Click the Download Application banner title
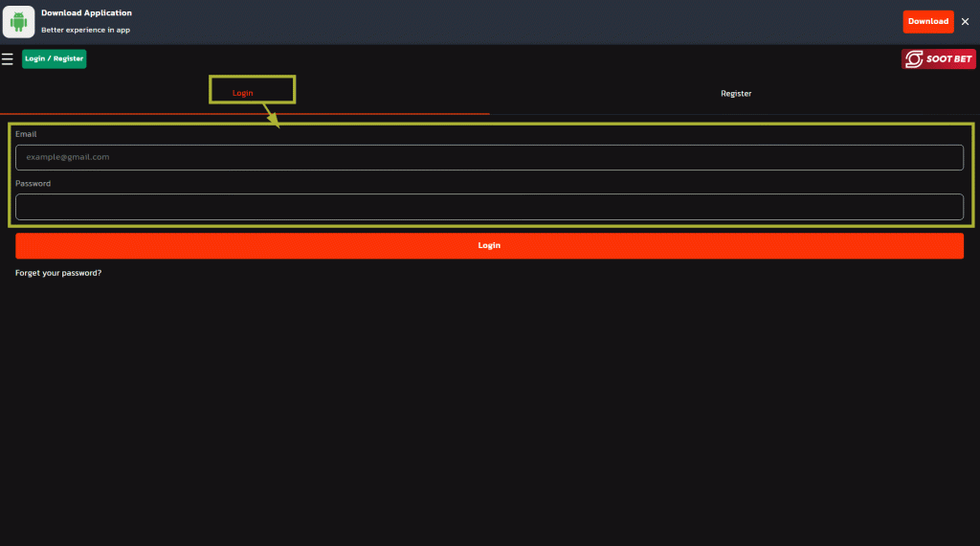Image resolution: width=980 pixels, height=546 pixels. coord(86,13)
